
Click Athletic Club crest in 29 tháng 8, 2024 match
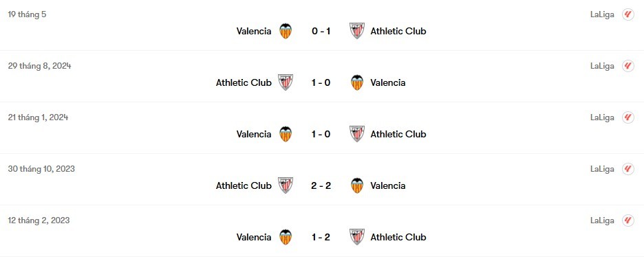pos(286,82)
